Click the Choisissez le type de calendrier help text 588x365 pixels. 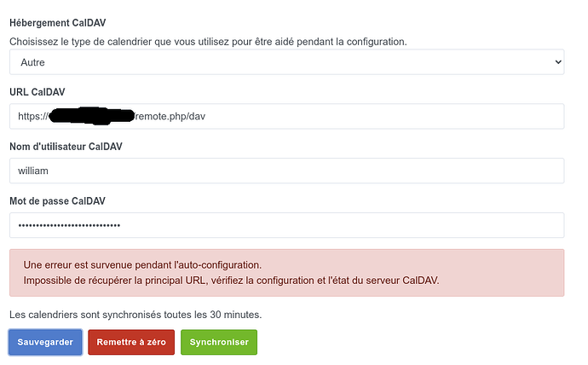(208, 41)
